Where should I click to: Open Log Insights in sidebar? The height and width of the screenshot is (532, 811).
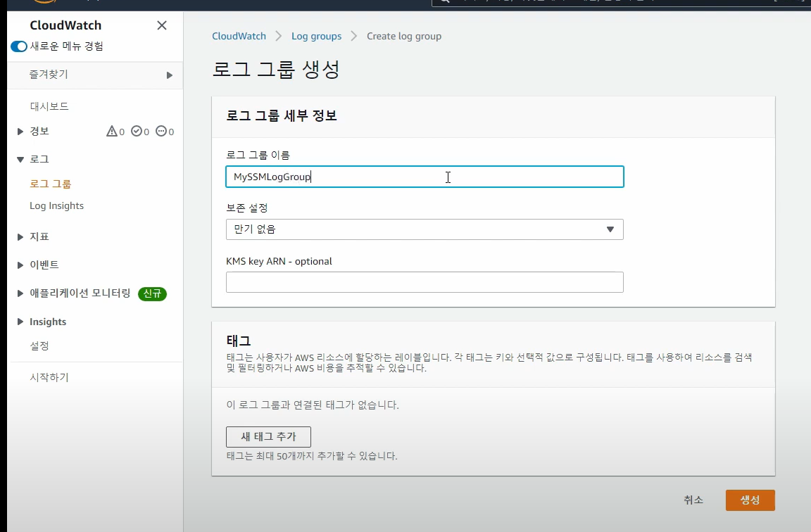(x=56, y=205)
